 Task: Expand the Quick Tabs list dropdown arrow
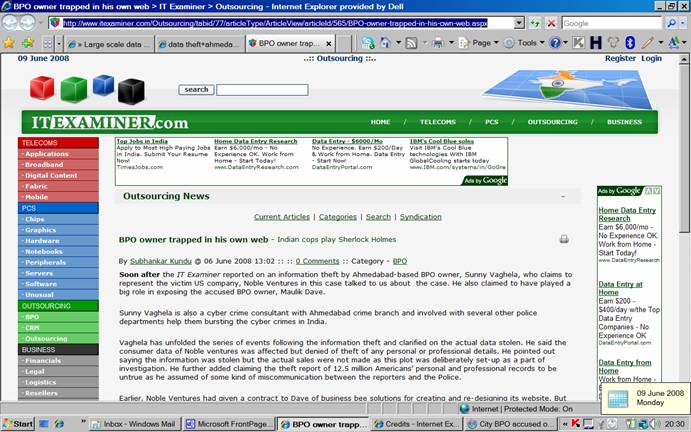pos(59,44)
